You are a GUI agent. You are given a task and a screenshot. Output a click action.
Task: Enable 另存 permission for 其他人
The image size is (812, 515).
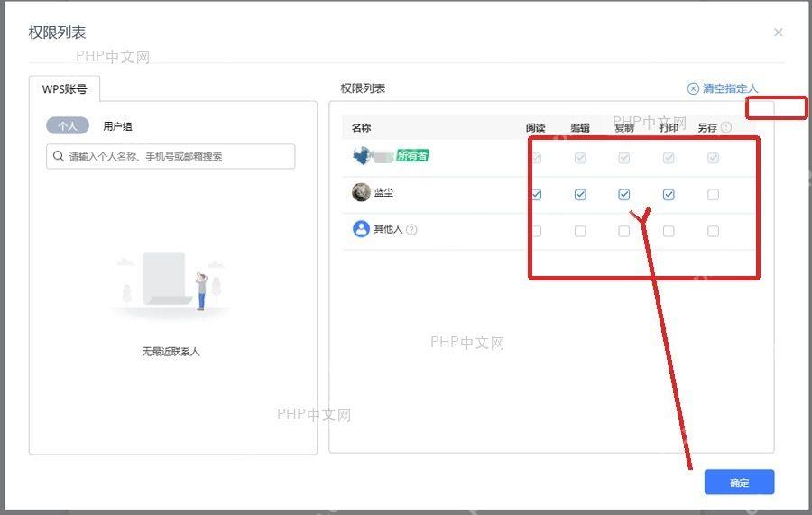713,231
